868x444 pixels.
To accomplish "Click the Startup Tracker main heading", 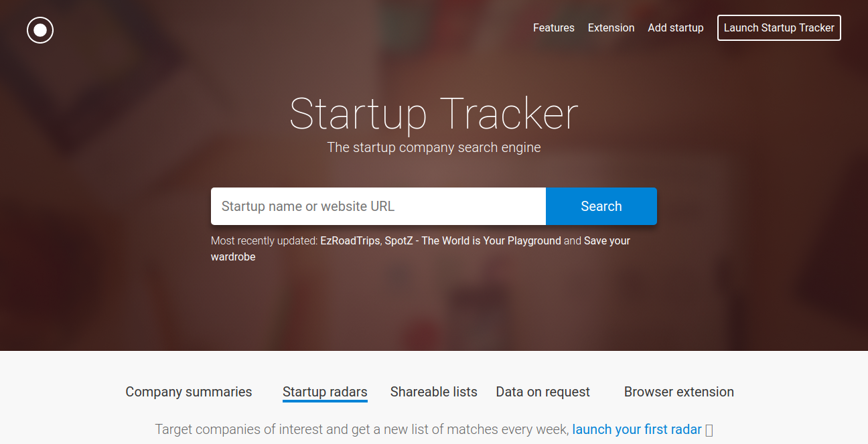I will (x=433, y=114).
